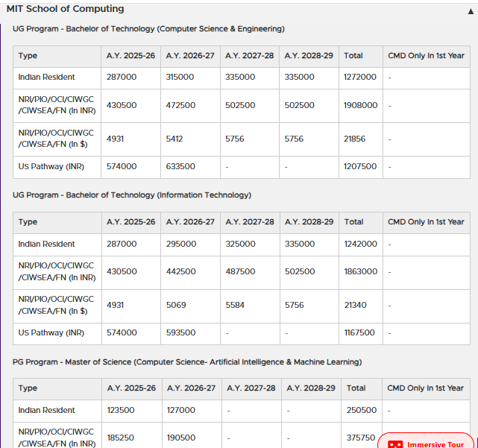The height and width of the screenshot is (448, 478).
Task: Click the MIT School of Computing header
Action: click(66, 9)
